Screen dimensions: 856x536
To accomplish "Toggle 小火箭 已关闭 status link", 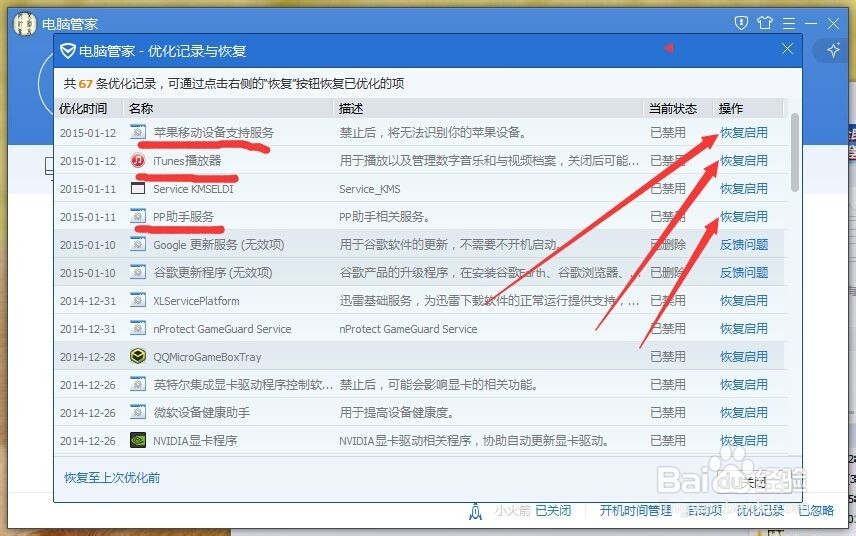I will coord(553,510).
